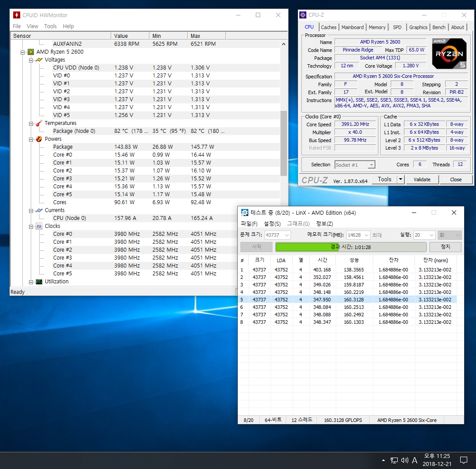Click the LinX elapsed time progress bar
The image size is (476, 469).
351,247
